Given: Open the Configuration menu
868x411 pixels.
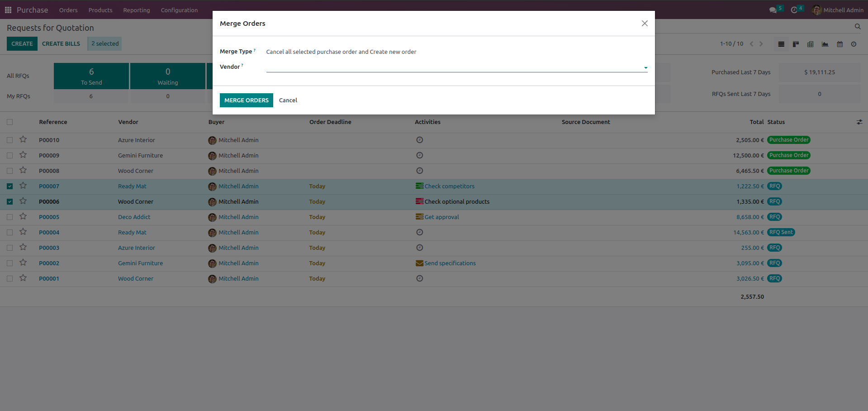Looking at the screenshot, I should [x=179, y=10].
